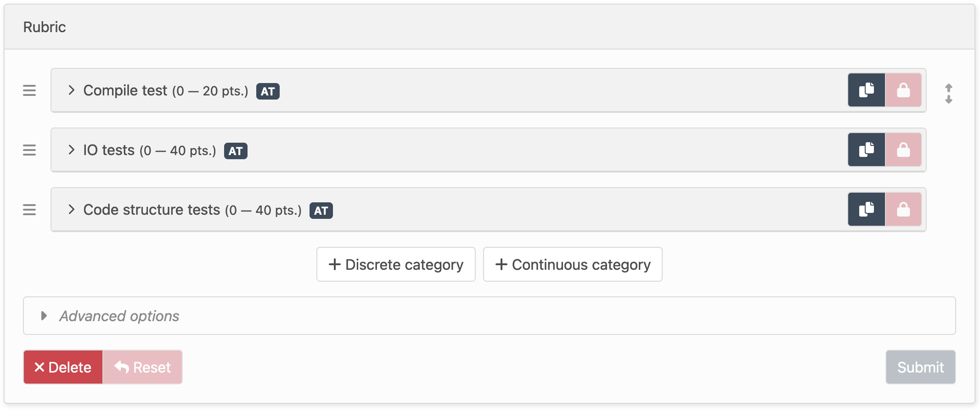Copy the Compile test rubric category
This screenshot has width=980, height=412.
866,90
